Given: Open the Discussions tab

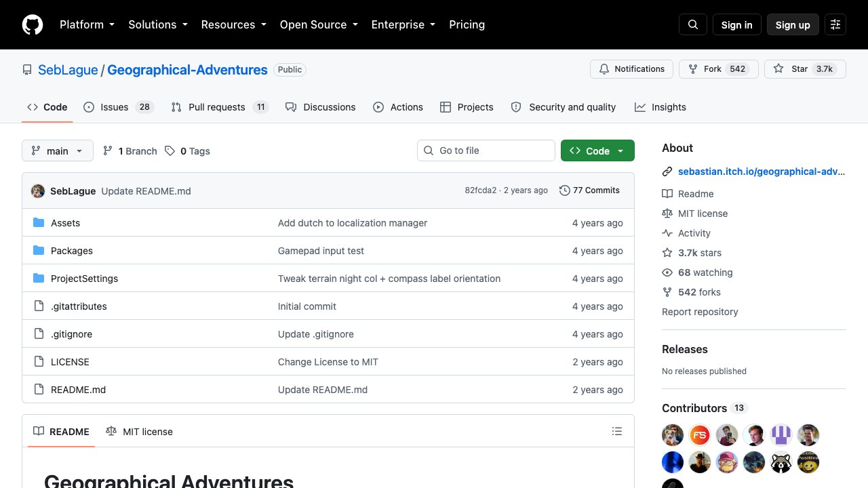Looking at the screenshot, I should coord(321,107).
